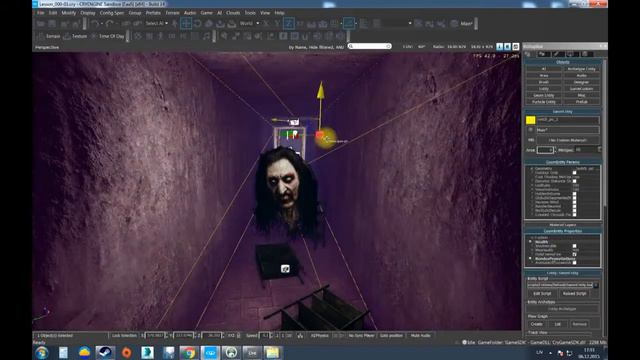Open the Terrain menu
640x360 pixels.
point(172,13)
